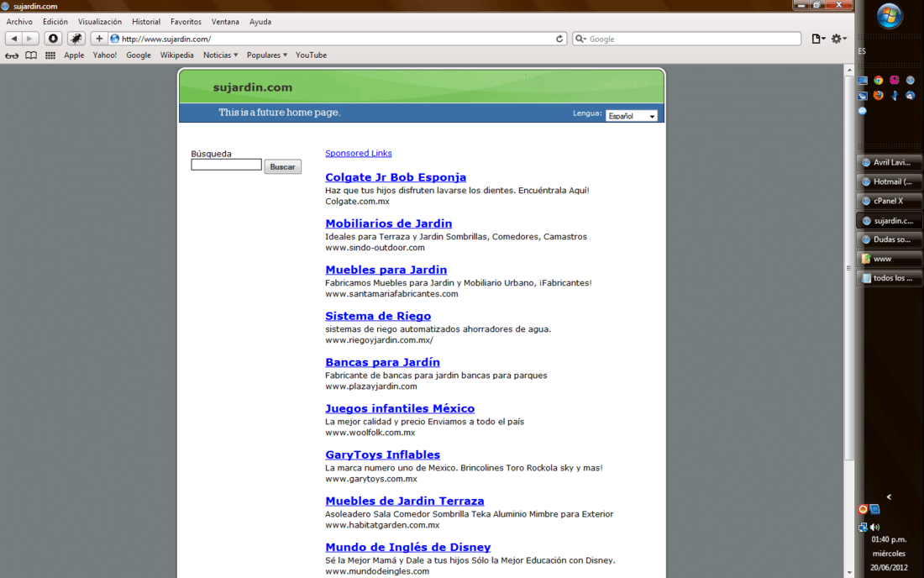
Task: Click the bug report icon in toolbar
Action: click(x=76, y=39)
